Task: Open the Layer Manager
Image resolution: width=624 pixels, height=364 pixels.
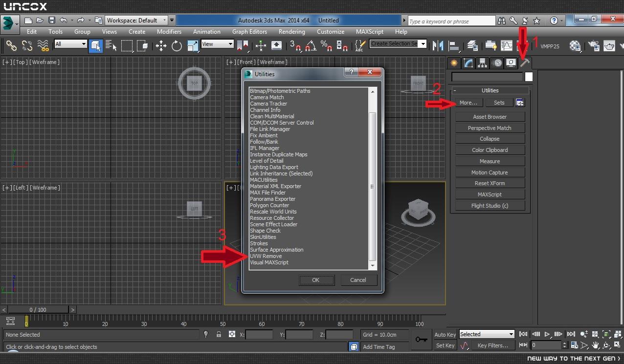Action: pos(472,46)
